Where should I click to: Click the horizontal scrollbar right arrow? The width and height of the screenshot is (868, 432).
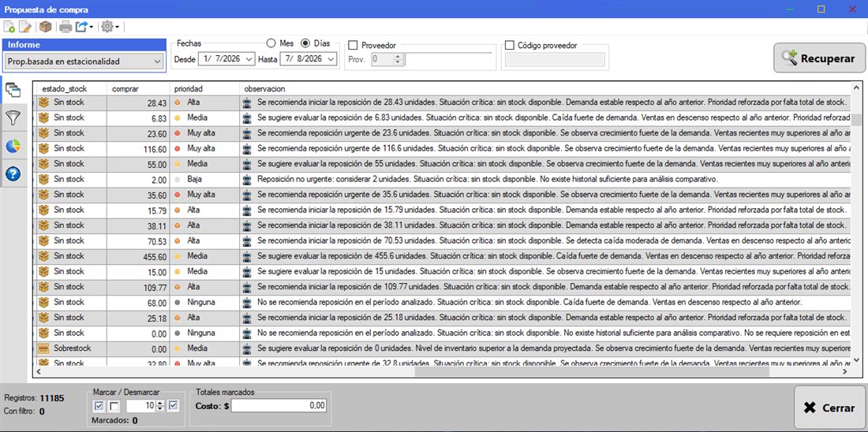click(845, 372)
